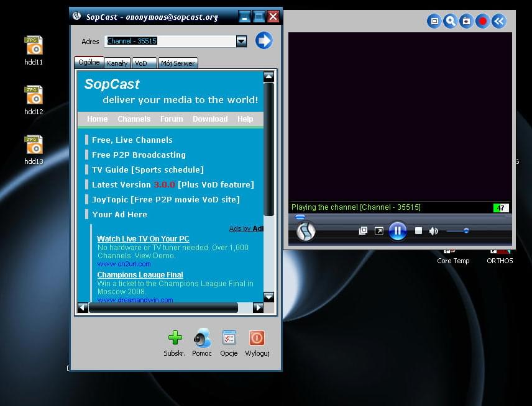Click the Adres input field

(170, 42)
